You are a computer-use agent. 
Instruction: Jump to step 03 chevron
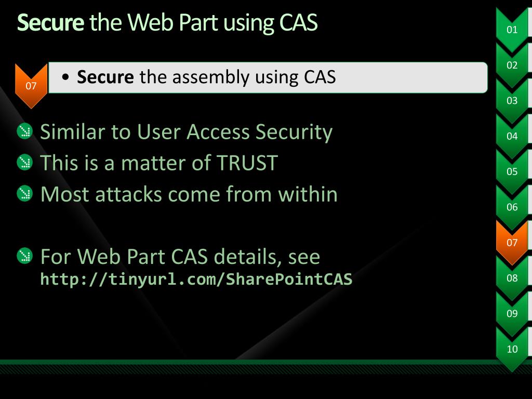pyautogui.click(x=512, y=101)
